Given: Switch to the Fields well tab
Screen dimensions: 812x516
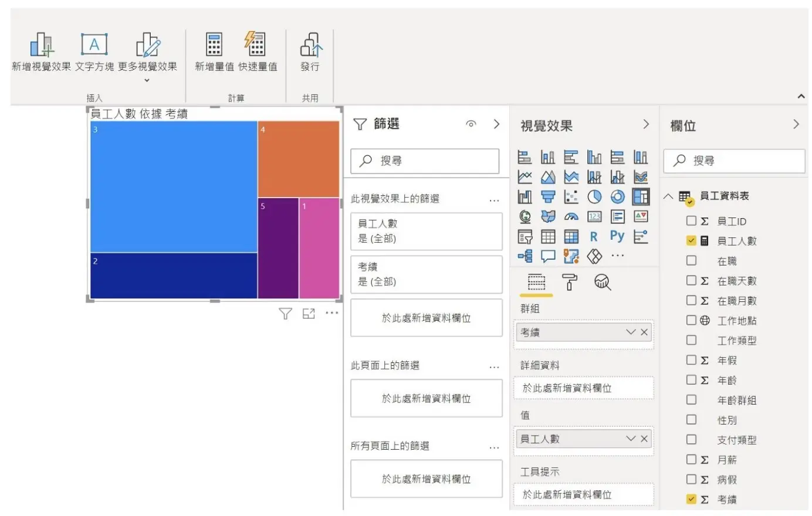Looking at the screenshot, I should (x=536, y=282).
